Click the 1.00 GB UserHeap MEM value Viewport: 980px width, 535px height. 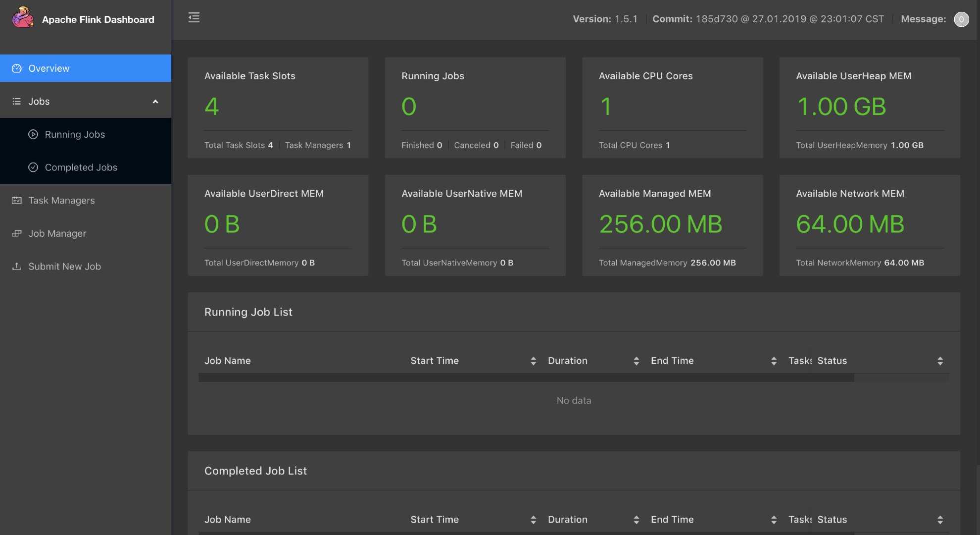point(841,107)
